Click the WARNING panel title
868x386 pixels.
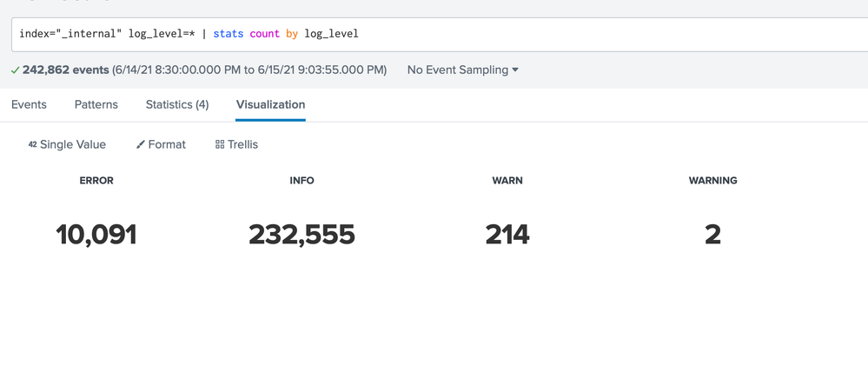[x=712, y=181]
